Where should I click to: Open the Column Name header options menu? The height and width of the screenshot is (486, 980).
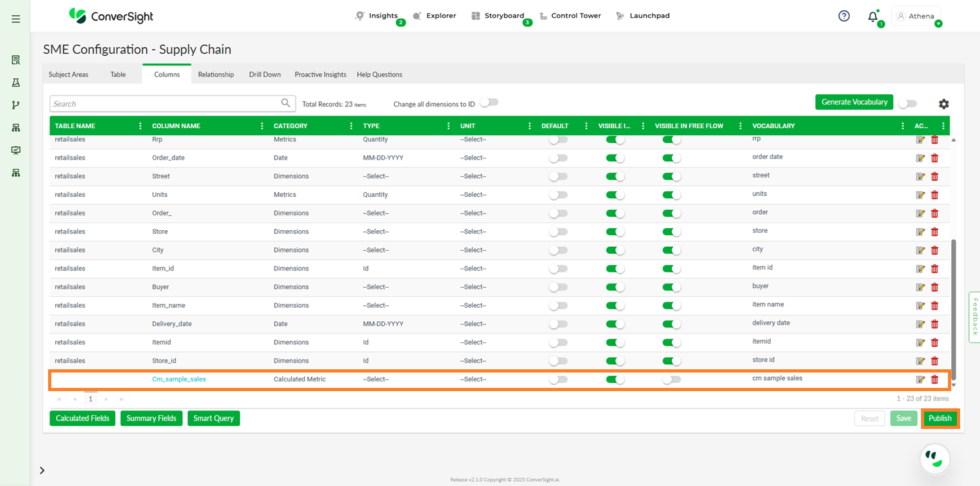click(262, 126)
